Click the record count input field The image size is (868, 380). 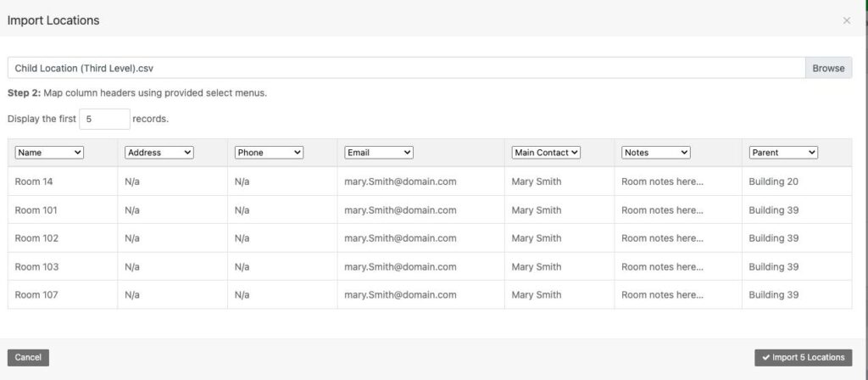(104, 120)
